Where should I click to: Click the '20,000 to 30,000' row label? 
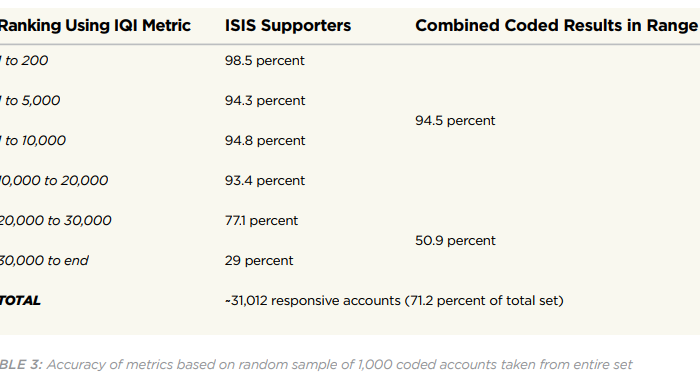pyautogui.click(x=56, y=221)
